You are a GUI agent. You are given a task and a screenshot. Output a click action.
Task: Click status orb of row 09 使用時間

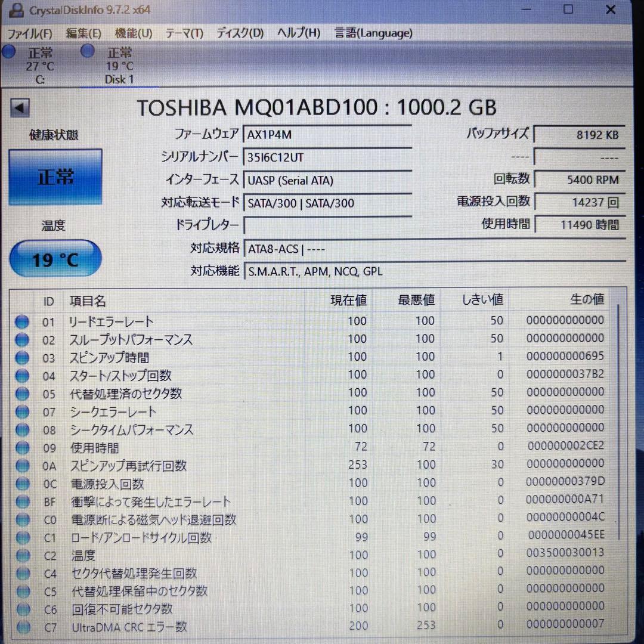[x=22, y=448]
